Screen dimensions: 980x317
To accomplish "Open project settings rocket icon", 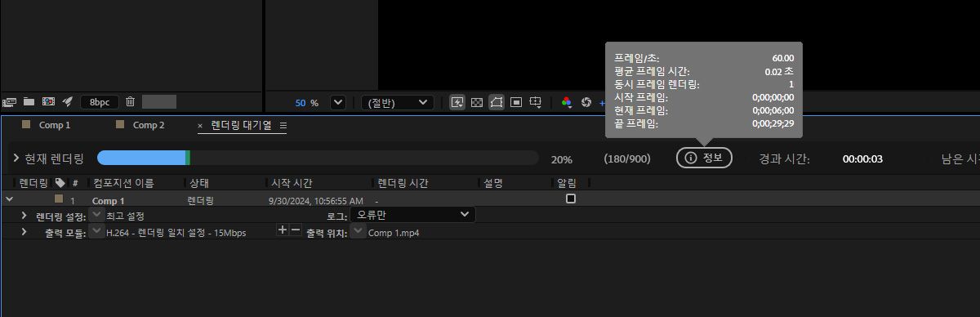I will click(x=68, y=102).
